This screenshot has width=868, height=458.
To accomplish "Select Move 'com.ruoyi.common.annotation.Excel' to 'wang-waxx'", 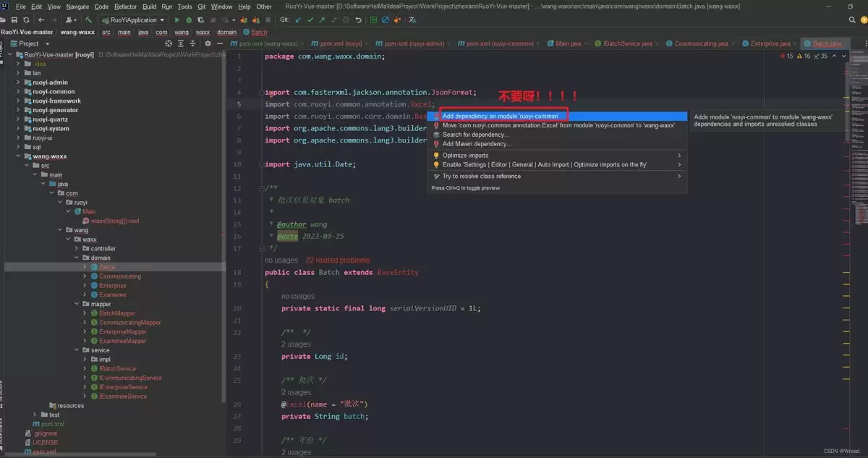I will 557,125.
